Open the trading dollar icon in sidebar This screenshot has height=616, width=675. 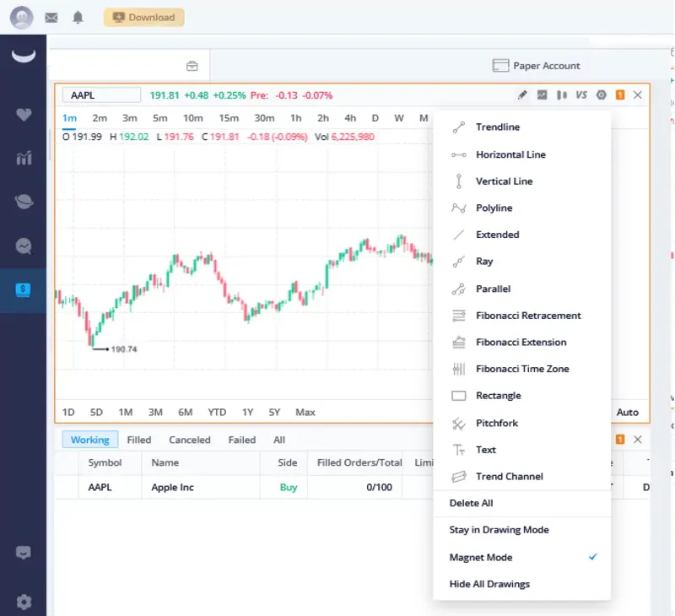[x=23, y=289]
